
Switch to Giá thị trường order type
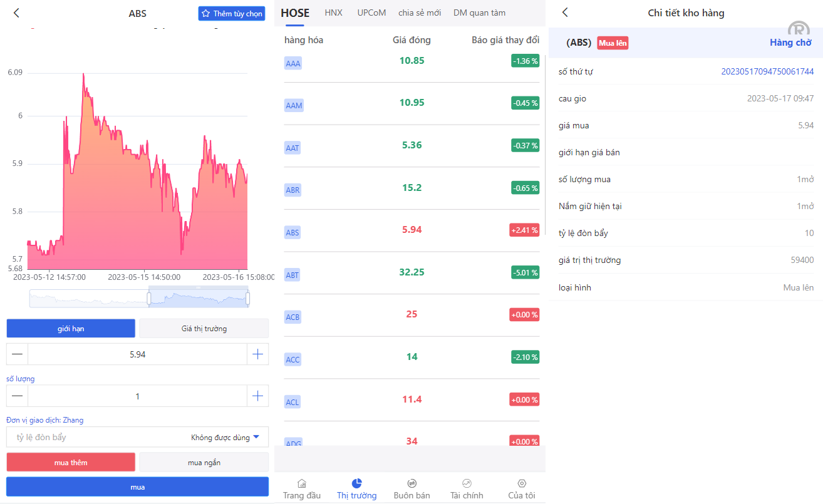pos(204,329)
